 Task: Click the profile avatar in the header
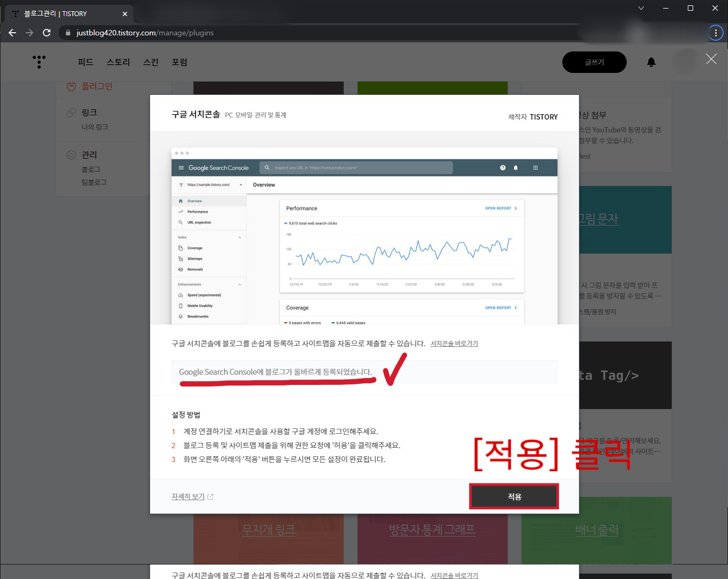[686, 62]
